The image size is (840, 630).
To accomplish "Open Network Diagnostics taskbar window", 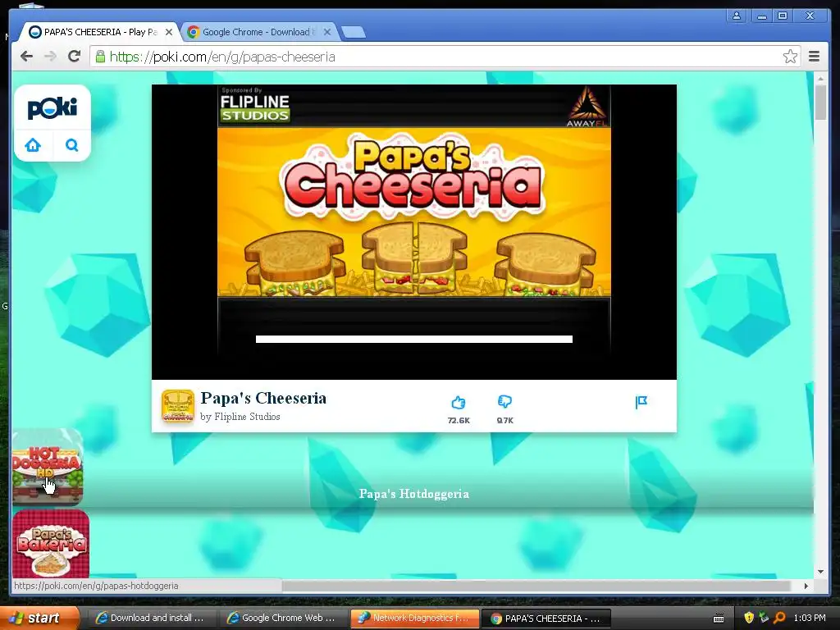I will (x=414, y=619).
